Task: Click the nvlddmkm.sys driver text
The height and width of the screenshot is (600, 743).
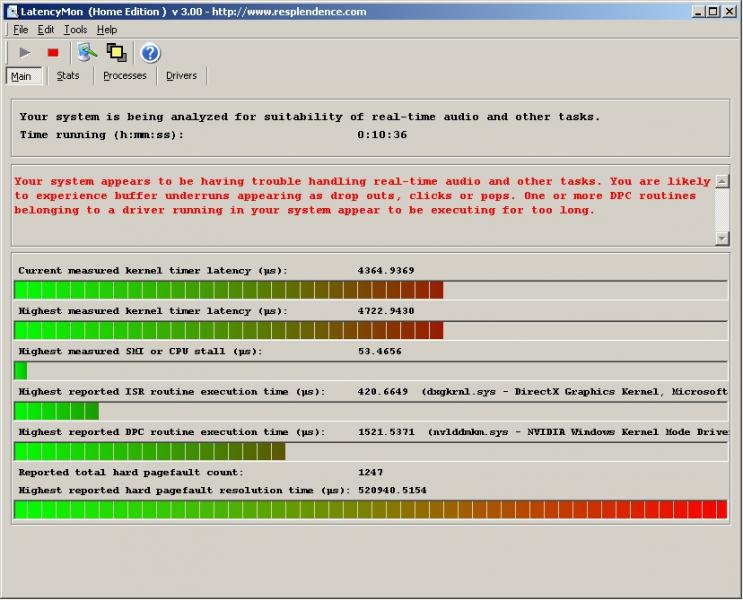Action: coord(578,432)
